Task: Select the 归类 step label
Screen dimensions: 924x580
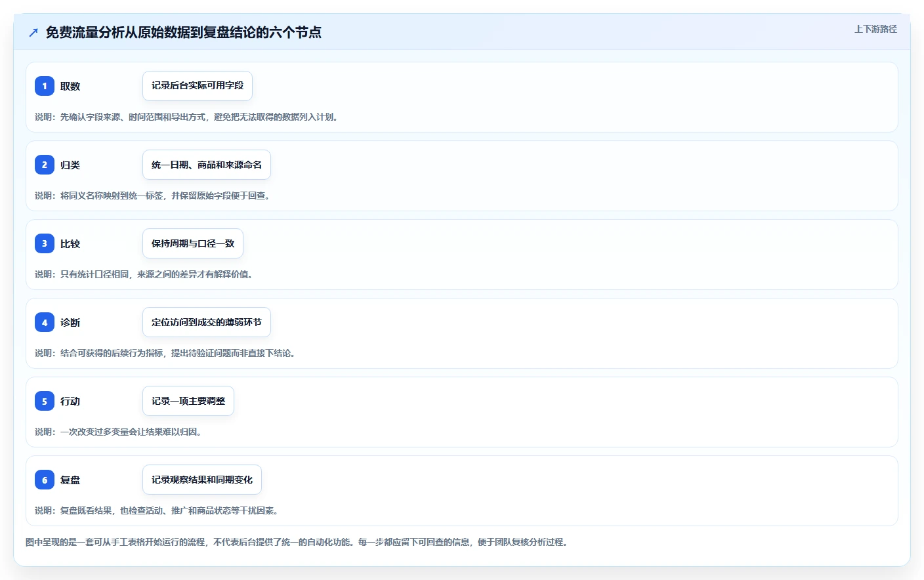Action: (x=70, y=165)
